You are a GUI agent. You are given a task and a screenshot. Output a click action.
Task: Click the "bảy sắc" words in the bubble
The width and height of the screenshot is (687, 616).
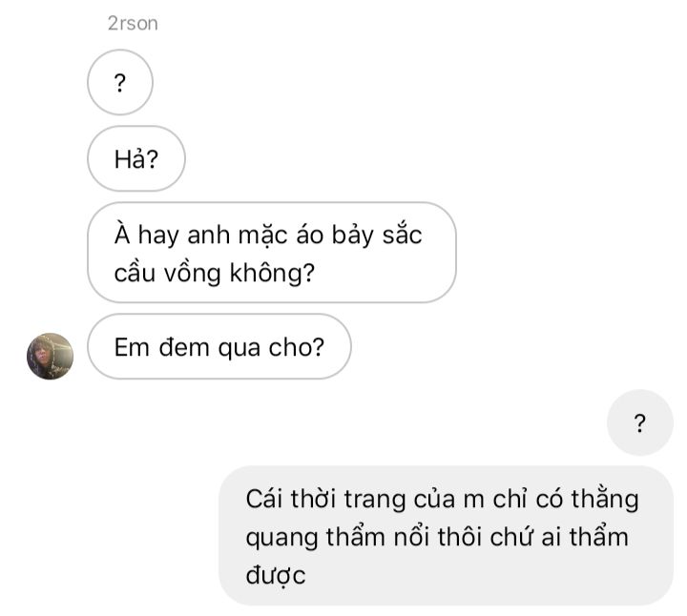pyautogui.click(x=376, y=236)
